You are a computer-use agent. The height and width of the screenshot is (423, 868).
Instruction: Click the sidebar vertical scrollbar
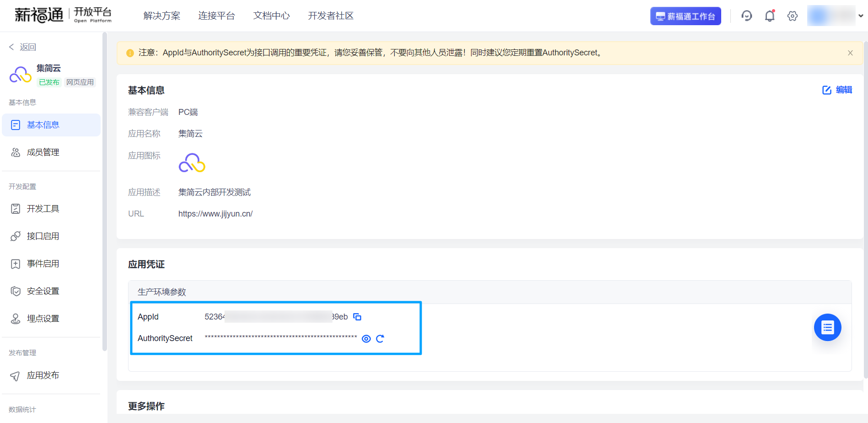105,191
